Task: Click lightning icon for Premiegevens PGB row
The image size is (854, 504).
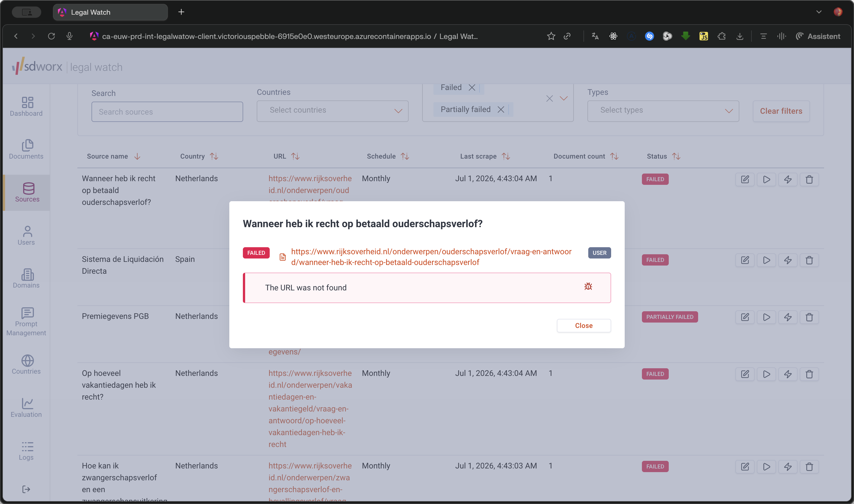Action: click(788, 317)
